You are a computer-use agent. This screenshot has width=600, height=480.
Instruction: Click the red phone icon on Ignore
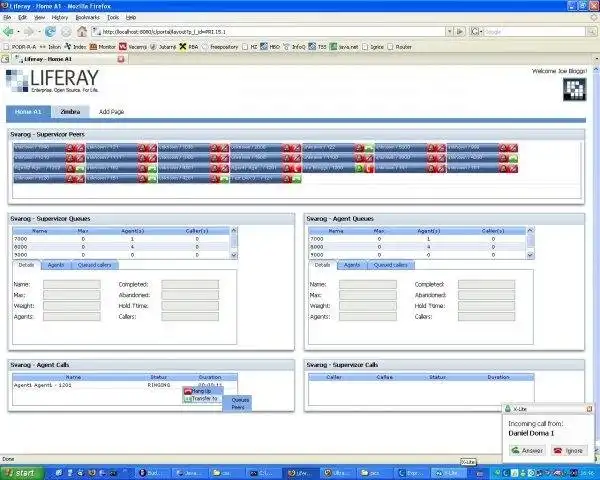pyautogui.click(x=558, y=451)
